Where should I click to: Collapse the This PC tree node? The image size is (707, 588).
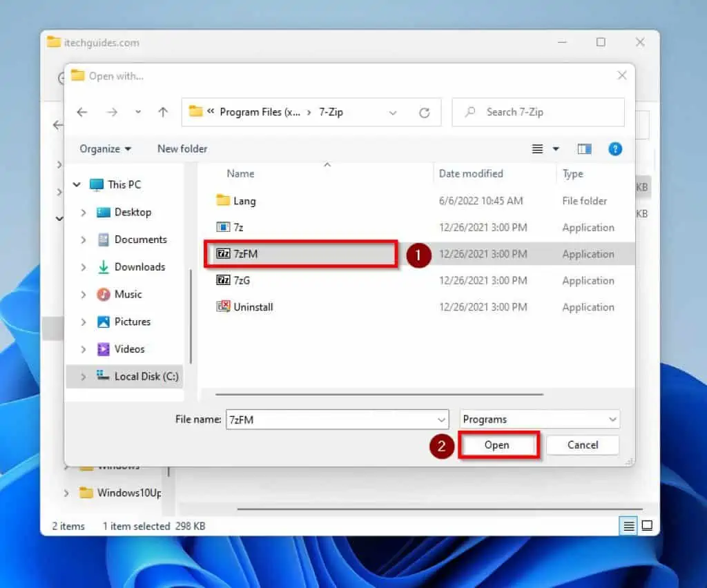pos(77,184)
